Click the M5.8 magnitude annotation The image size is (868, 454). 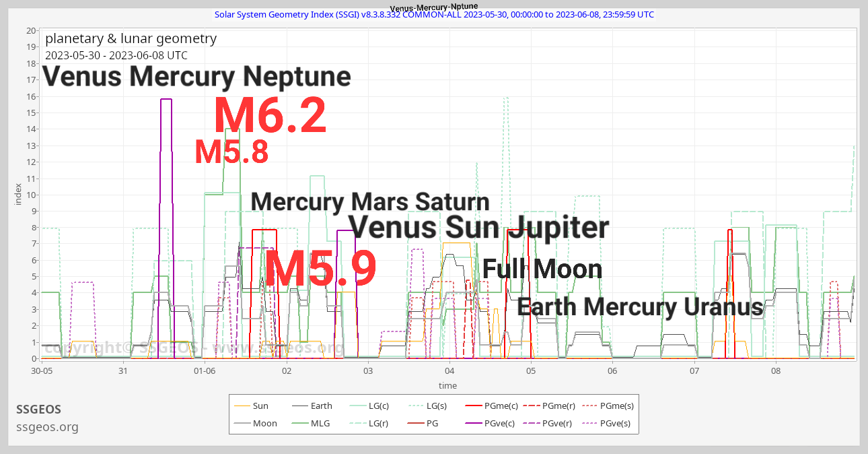point(231,152)
